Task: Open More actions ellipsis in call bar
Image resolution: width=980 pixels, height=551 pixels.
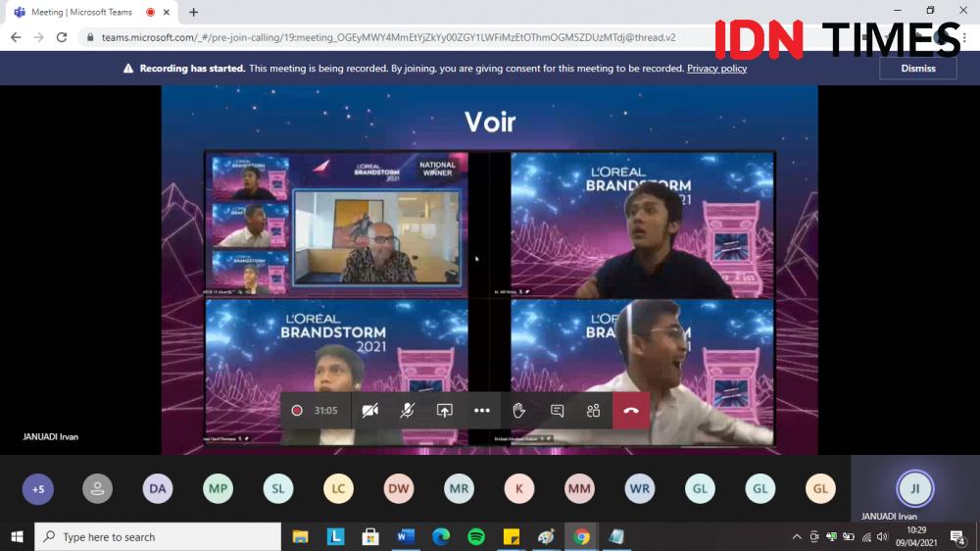Action: tap(482, 411)
